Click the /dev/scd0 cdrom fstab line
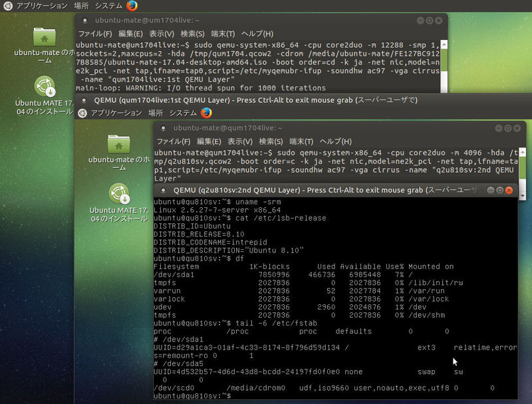 coord(324,388)
